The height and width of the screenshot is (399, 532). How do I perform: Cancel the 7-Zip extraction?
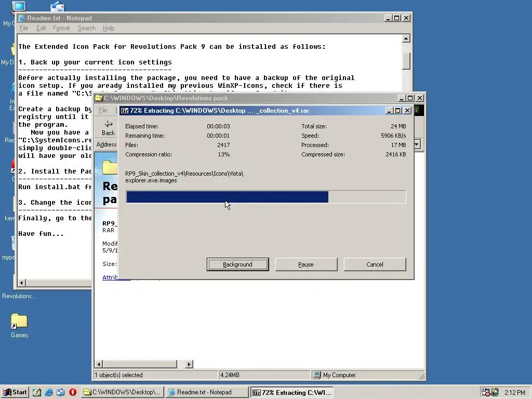pos(375,264)
